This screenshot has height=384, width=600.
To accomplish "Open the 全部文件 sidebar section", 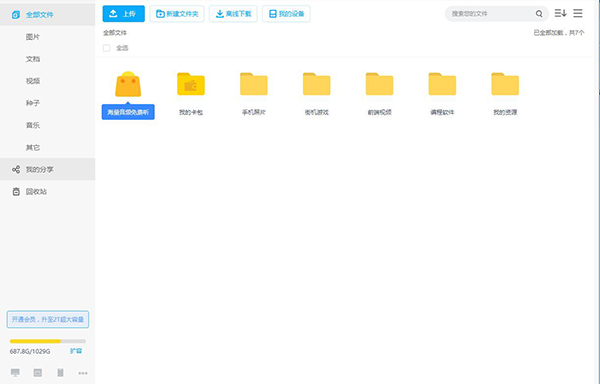I will [x=47, y=15].
